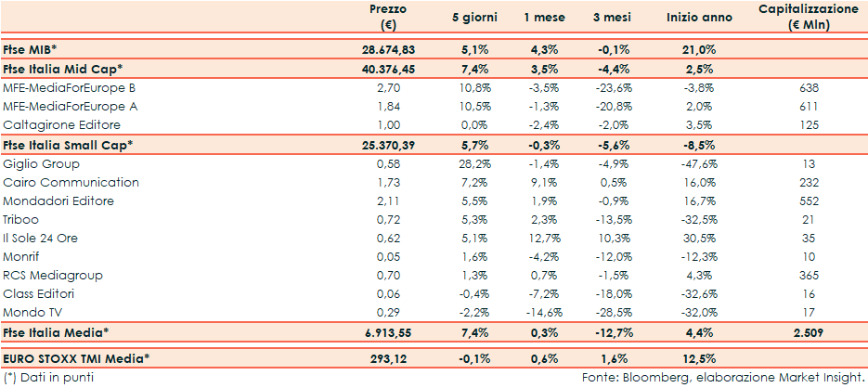Select Giglio Group in the table
This screenshot has height=388, width=868.
click(x=39, y=164)
